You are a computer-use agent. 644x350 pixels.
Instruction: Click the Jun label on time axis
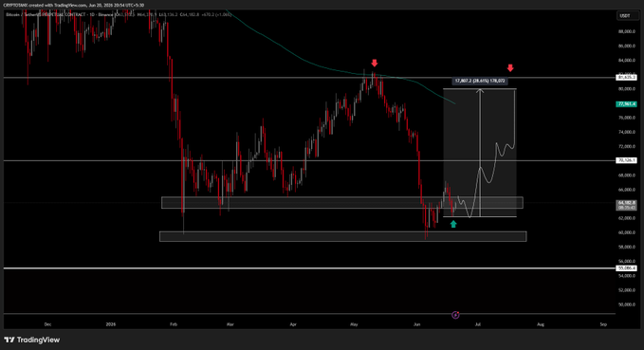417,324
